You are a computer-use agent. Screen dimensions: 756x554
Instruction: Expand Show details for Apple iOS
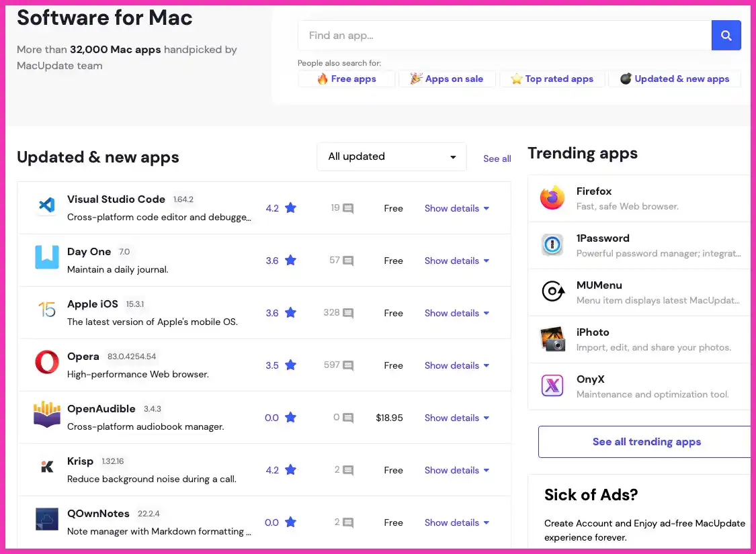[x=456, y=313]
